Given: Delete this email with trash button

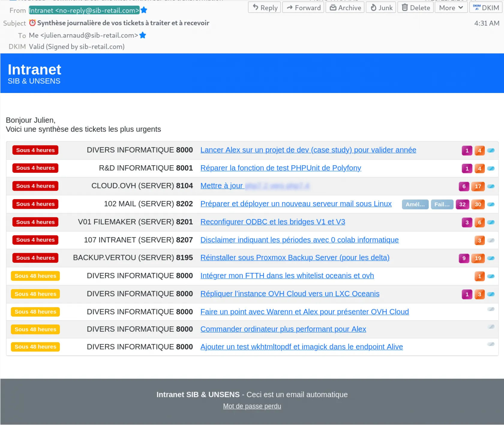Looking at the screenshot, I should coord(415,7).
